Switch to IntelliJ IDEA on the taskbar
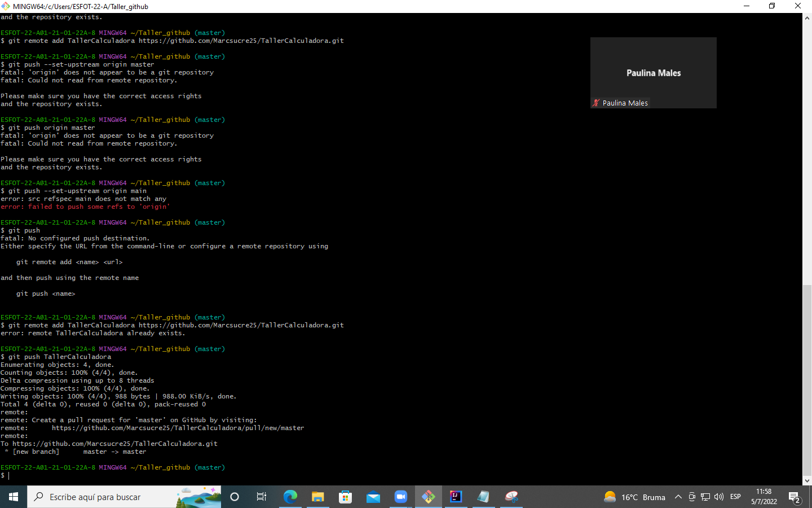The image size is (812, 508). pos(456,497)
